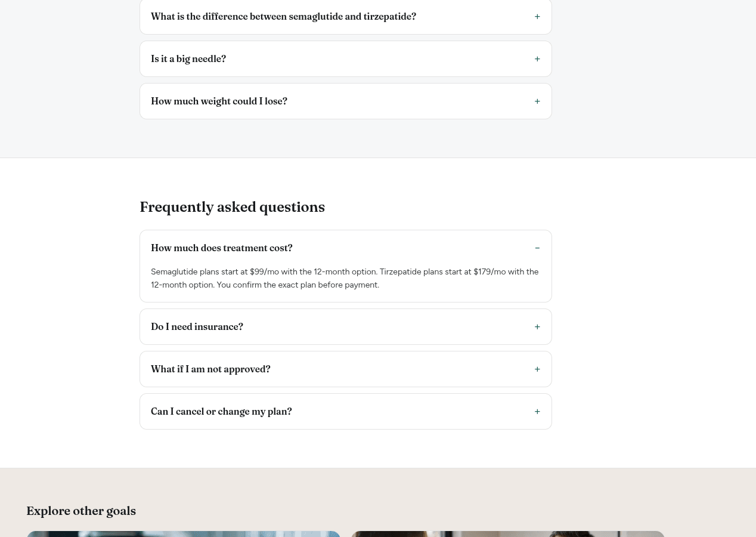756x537 pixels.
Task: Click the plus icon for 'What if I am not approved?'
Action: (x=537, y=369)
